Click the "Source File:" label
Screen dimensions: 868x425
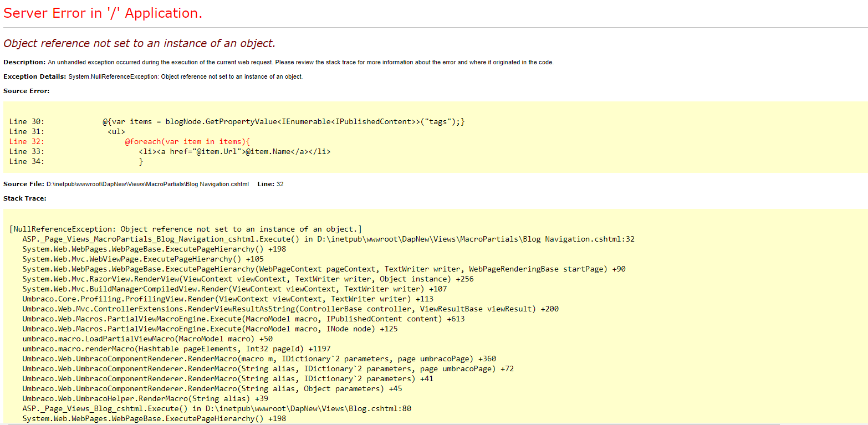(x=24, y=184)
